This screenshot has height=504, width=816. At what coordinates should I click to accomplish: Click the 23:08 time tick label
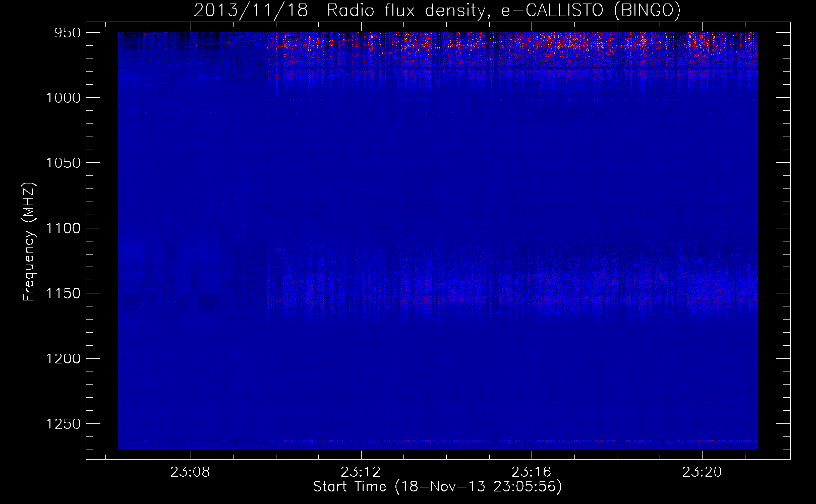pyautogui.click(x=190, y=472)
